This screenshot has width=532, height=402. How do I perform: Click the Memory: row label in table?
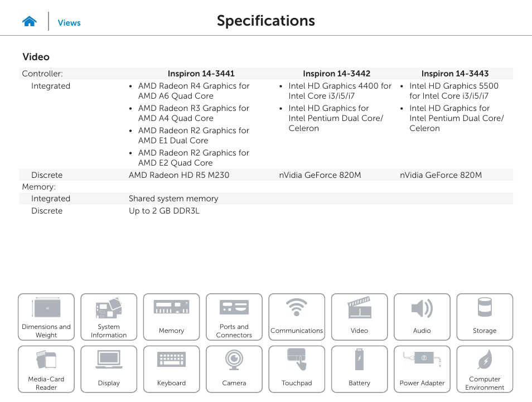click(x=38, y=187)
